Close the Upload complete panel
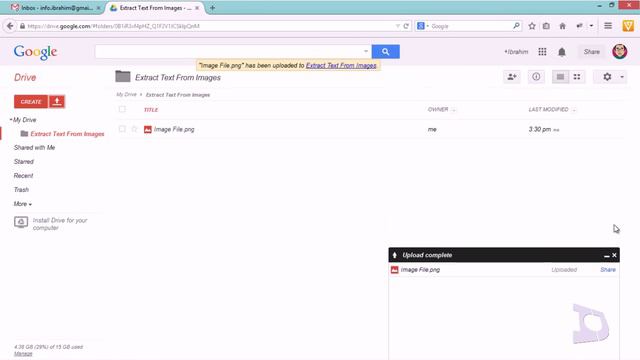 pos(614,256)
